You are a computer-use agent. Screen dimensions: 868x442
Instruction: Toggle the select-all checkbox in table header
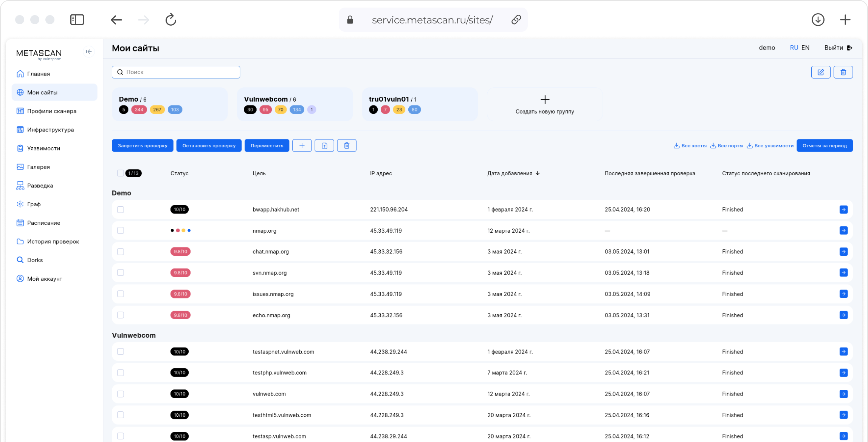pos(120,173)
